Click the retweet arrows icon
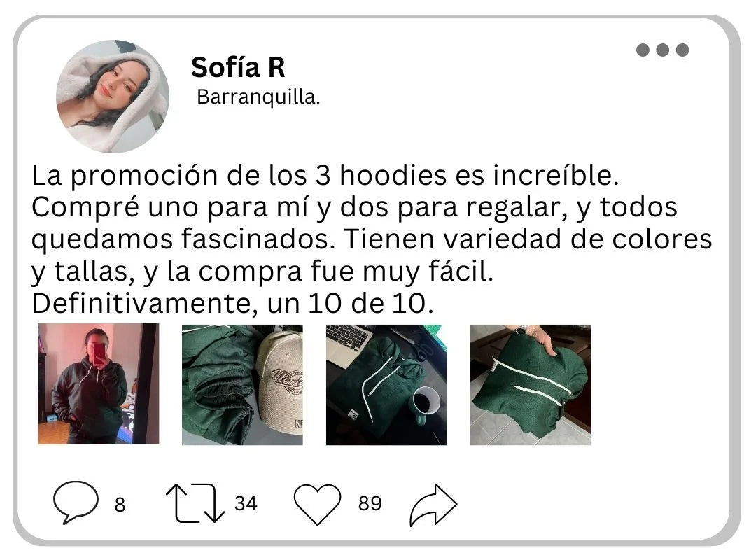 (195, 503)
